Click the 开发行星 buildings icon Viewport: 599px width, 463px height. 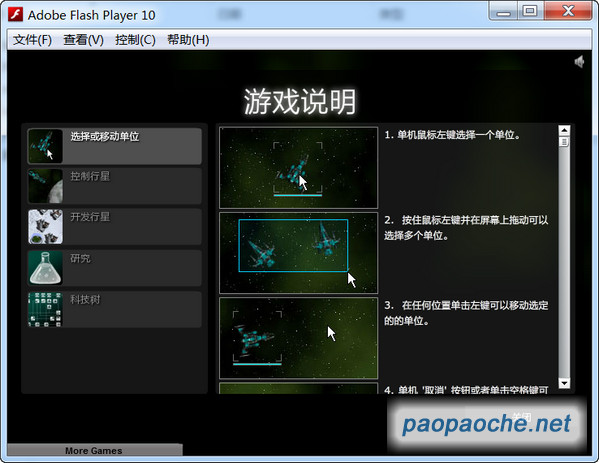(x=45, y=227)
